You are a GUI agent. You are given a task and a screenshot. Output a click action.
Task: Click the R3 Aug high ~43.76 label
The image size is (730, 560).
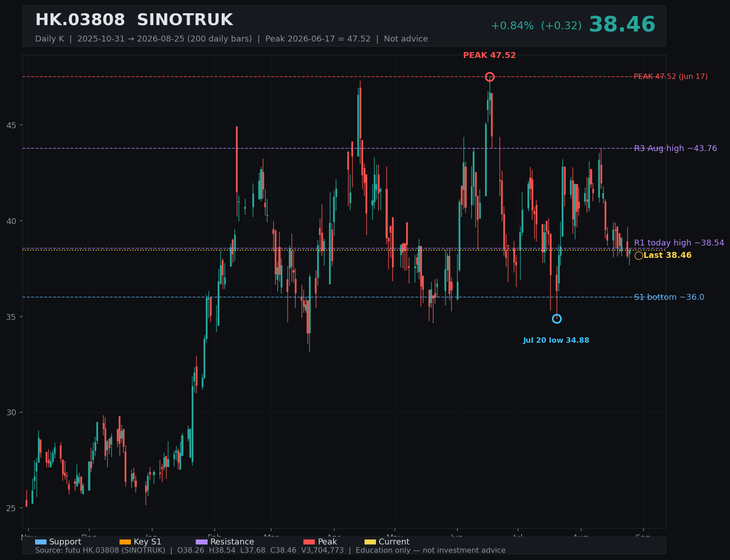(x=675, y=148)
